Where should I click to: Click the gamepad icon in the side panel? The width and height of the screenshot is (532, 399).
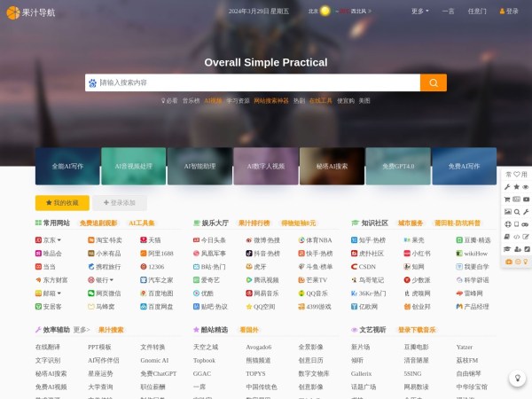[525, 224]
